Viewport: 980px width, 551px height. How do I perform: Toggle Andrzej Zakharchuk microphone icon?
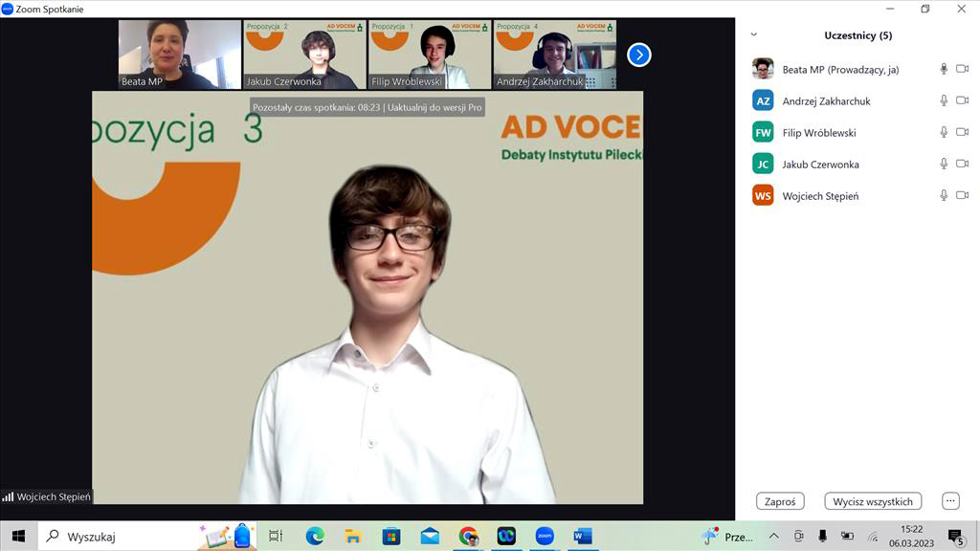point(944,100)
